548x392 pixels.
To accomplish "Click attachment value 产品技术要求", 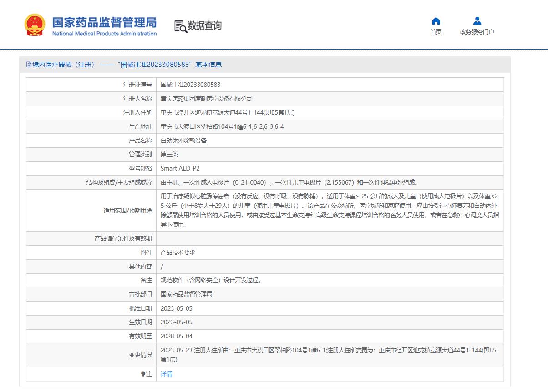I will tap(178, 252).
